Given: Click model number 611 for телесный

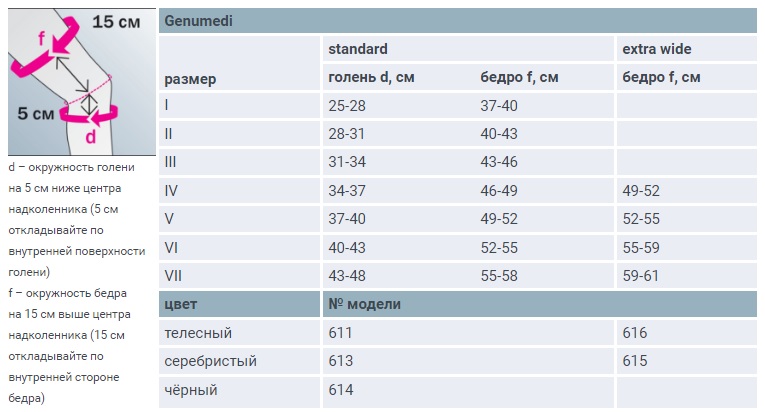Looking at the screenshot, I should point(340,333).
